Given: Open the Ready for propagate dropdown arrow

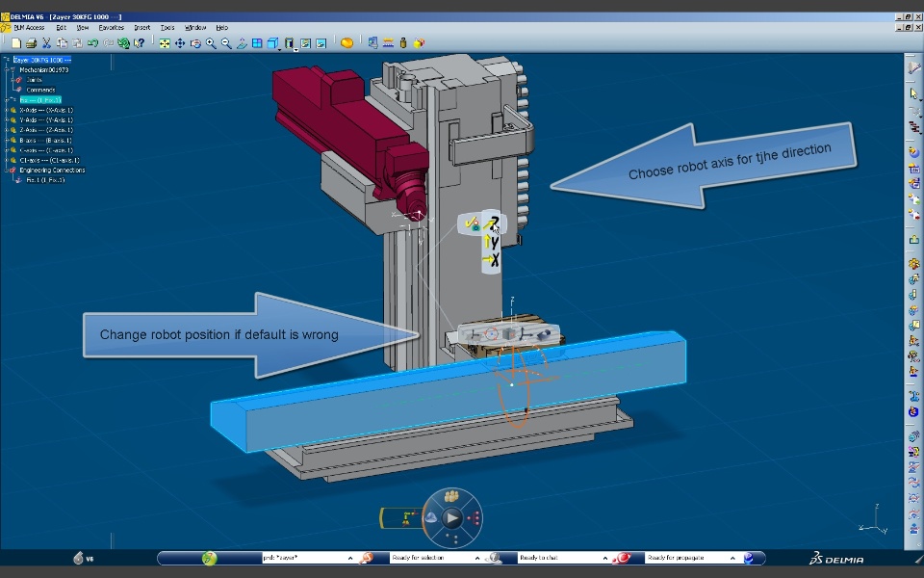Looking at the screenshot, I should (x=732, y=558).
